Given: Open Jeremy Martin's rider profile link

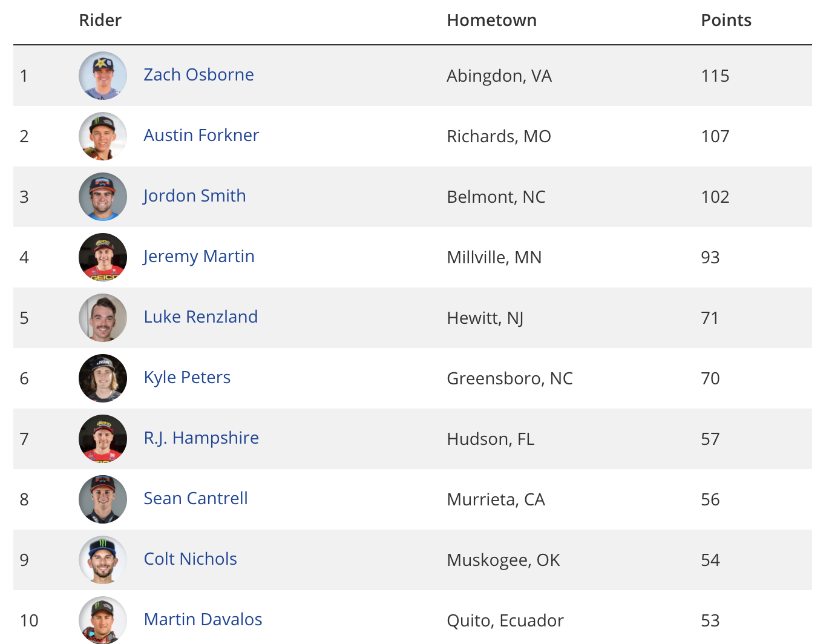Looking at the screenshot, I should click(198, 256).
